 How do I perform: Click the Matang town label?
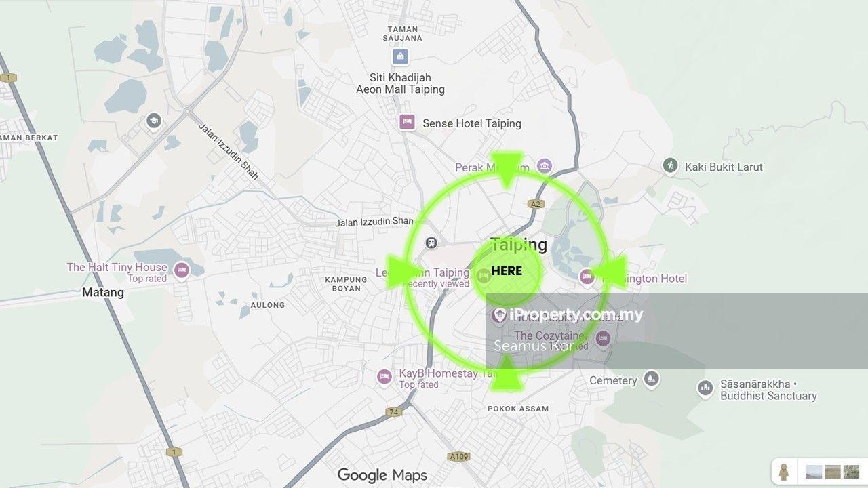coord(103,293)
